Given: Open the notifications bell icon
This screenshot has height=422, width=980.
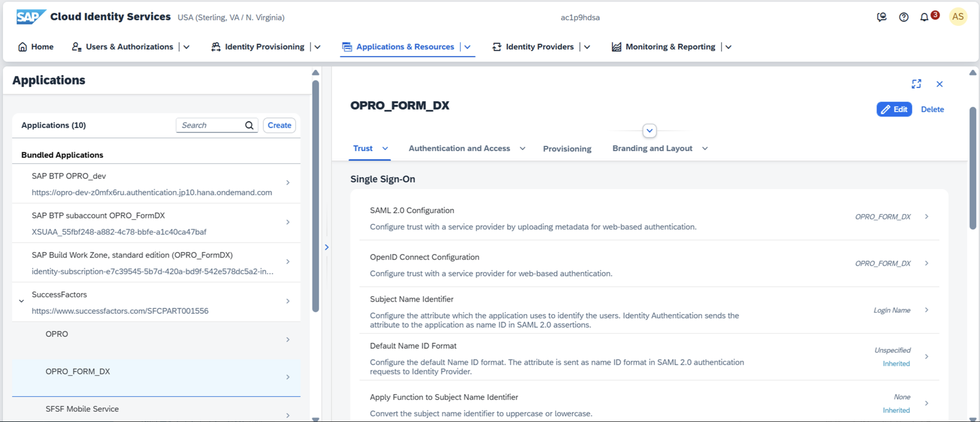Looking at the screenshot, I should tap(924, 17).
